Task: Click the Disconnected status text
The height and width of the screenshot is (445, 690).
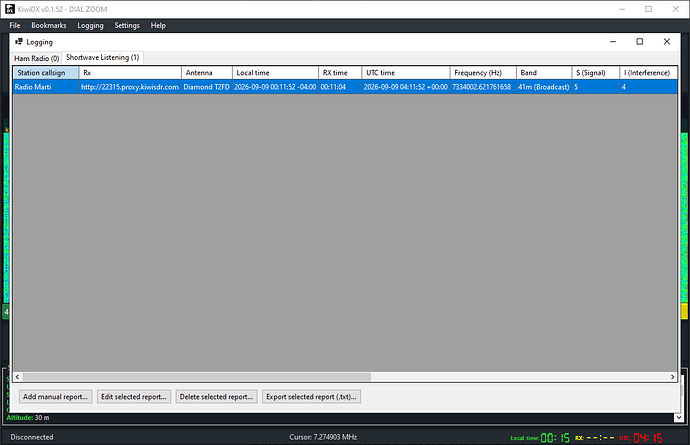Action: point(32,437)
